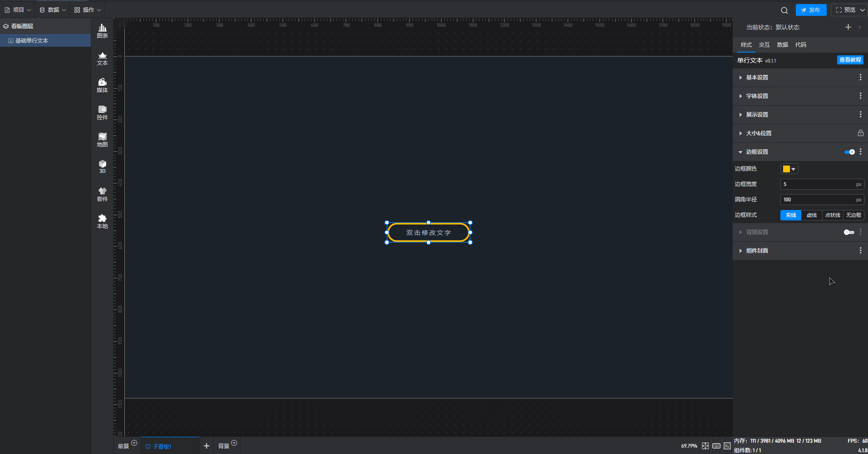868x454 pixels.
Task: Open the 预览 preview dropdown
Action: coord(850,10)
